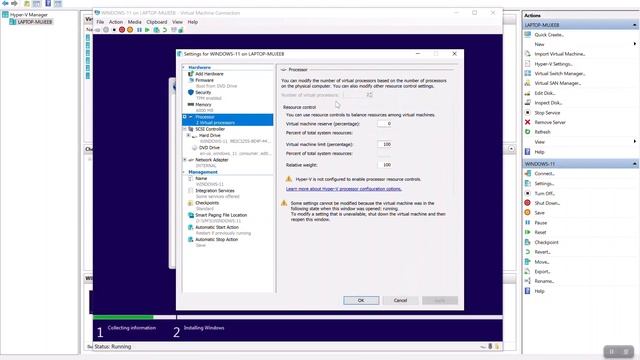Select Automatic Stop Action
This screenshot has width=640, height=360.
(x=216, y=240)
